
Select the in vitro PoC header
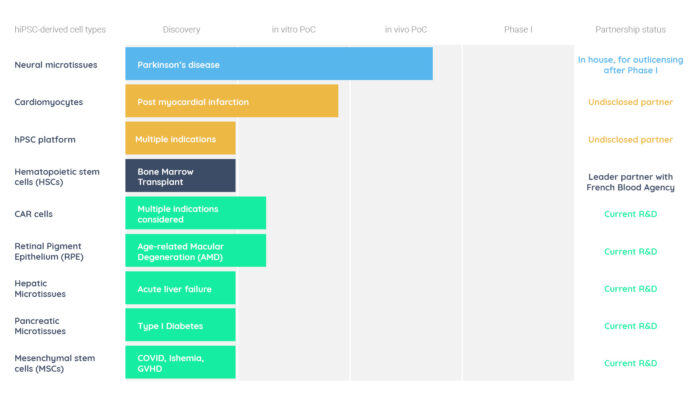click(x=294, y=29)
